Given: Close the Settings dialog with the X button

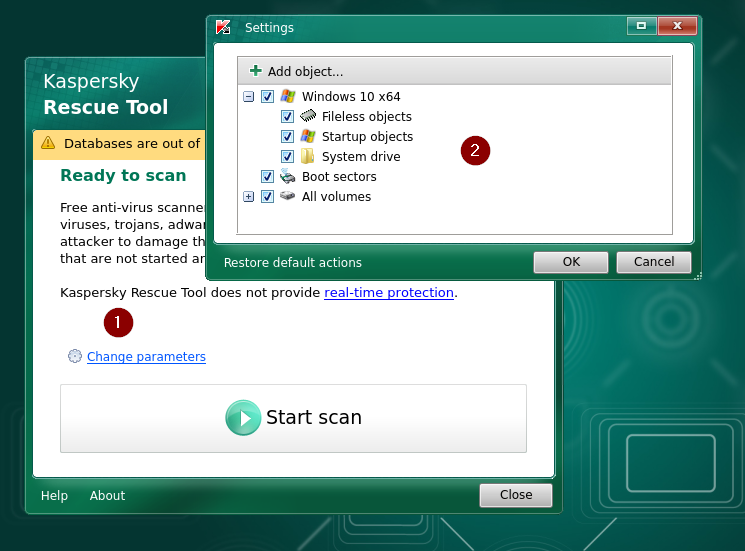Looking at the screenshot, I should coord(678,26).
